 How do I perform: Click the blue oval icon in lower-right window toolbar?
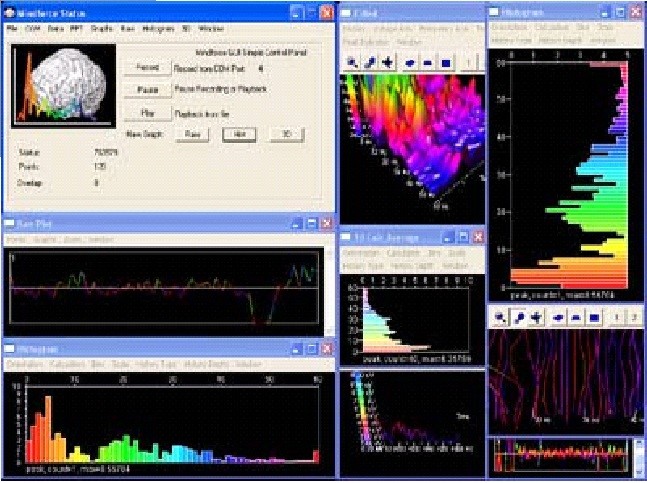pyautogui.click(x=558, y=317)
